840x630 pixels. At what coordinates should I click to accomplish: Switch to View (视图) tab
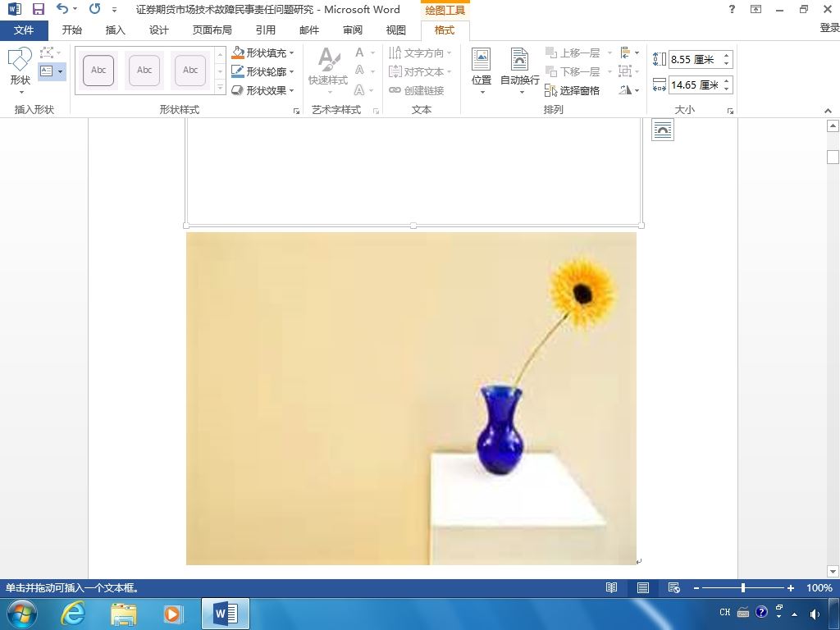[x=396, y=30]
